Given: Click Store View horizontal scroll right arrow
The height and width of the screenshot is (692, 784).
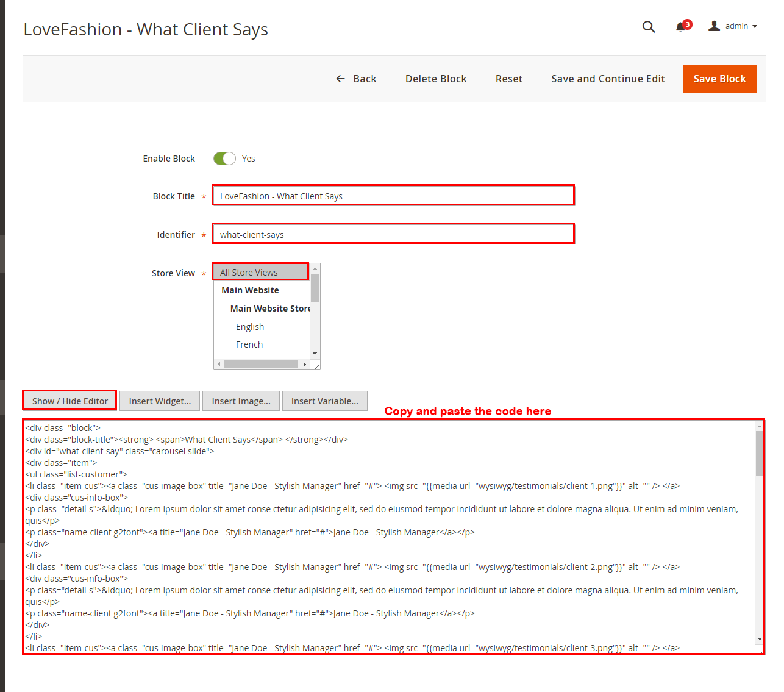Looking at the screenshot, I should pos(305,364).
